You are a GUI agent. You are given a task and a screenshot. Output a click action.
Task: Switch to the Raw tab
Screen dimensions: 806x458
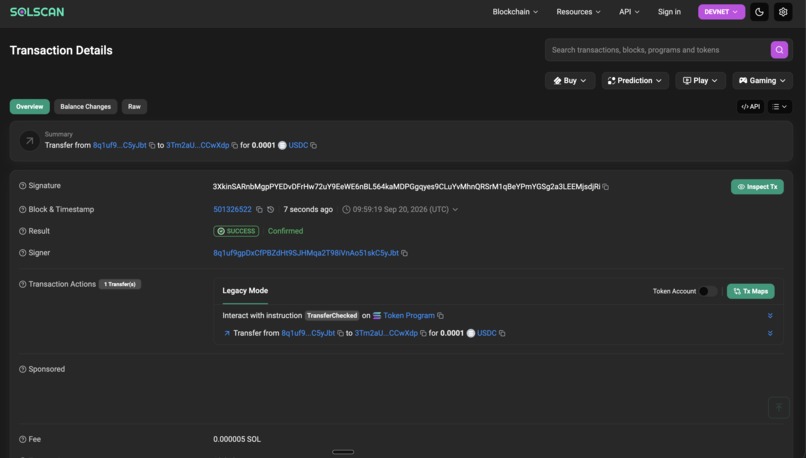pos(134,106)
